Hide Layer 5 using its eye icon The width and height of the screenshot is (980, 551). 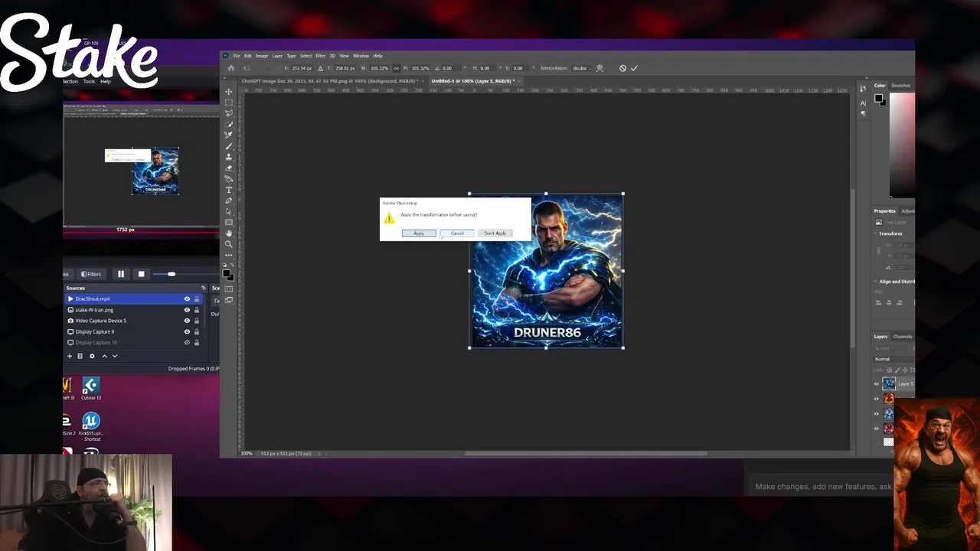coord(877,384)
